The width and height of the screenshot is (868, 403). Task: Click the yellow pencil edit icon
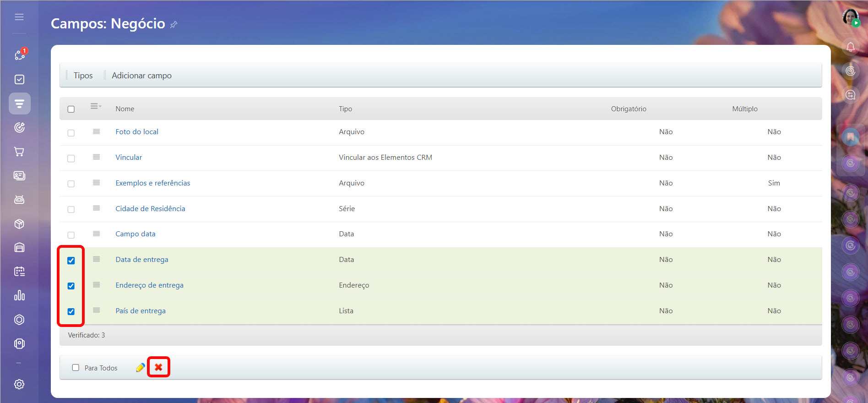[140, 367]
